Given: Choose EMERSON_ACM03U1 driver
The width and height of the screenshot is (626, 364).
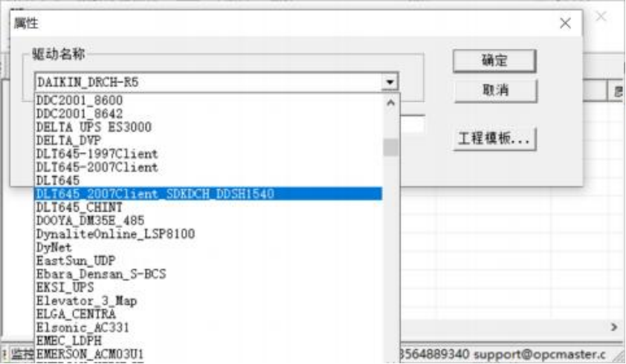Looking at the screenshot, I should click(208, 354).
